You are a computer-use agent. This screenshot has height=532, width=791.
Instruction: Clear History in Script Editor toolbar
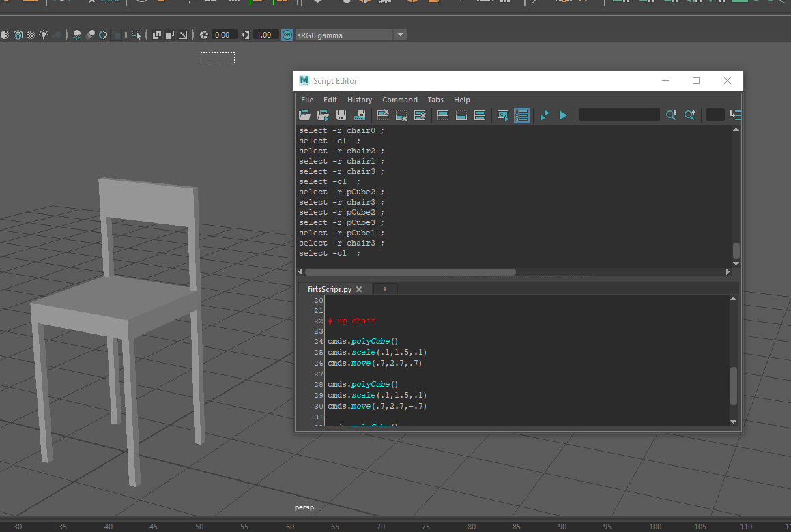click(383, 115)
